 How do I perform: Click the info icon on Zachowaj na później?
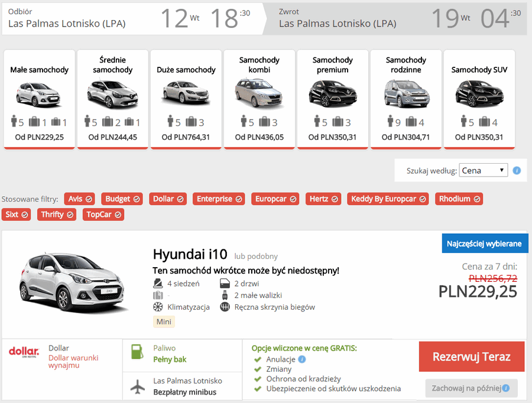pos(506,388)
